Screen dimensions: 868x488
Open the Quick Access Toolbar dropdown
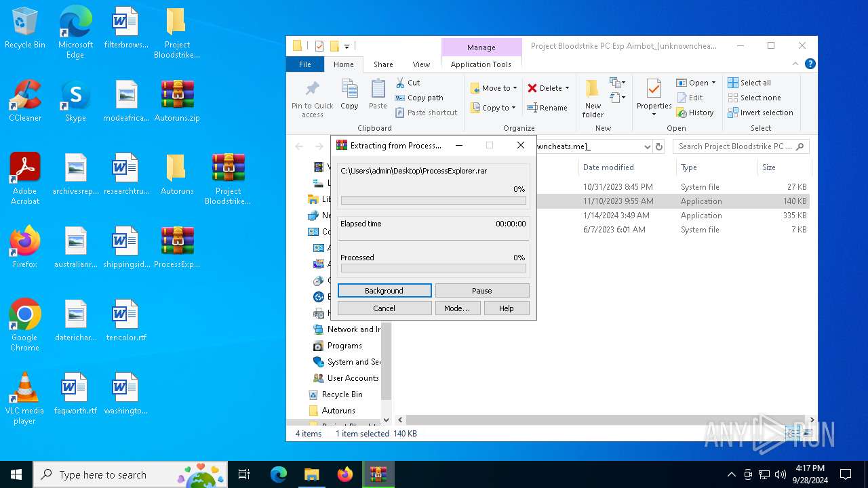[x=347, y=46]
